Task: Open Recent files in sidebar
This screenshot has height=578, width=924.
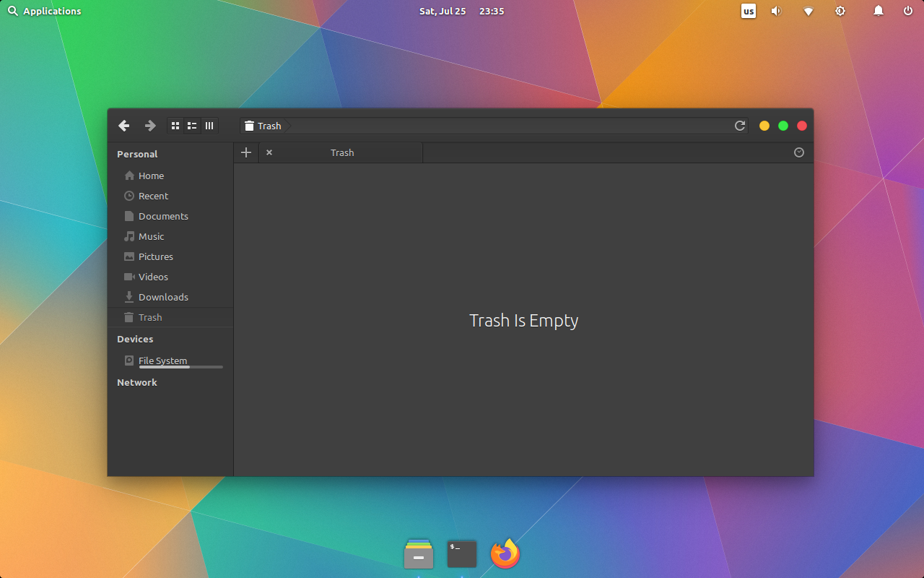Action: point(170,196)
